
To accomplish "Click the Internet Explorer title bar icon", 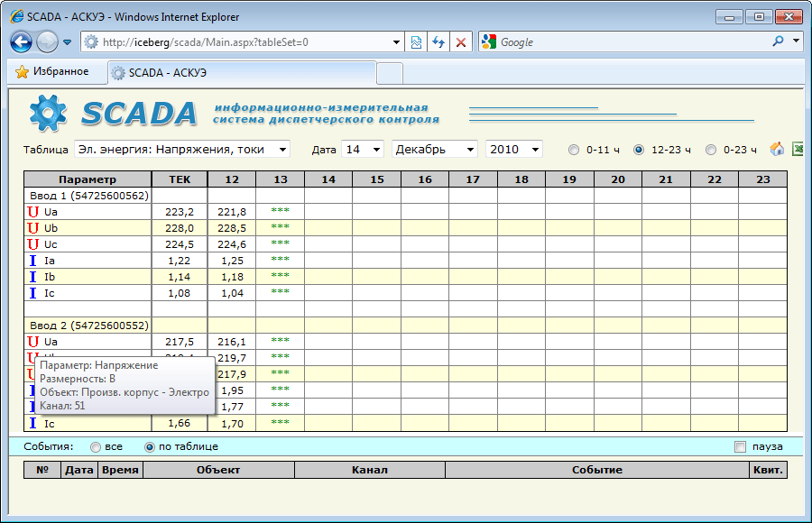I will (x=16, y=16).
